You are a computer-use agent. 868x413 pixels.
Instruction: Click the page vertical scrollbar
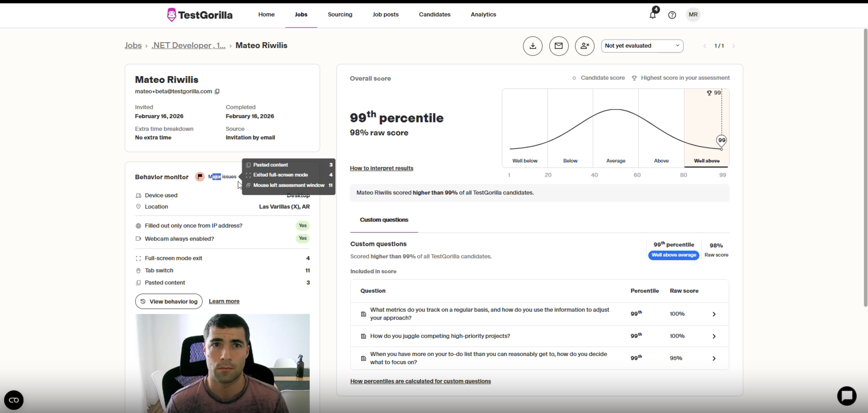(x=865, y=168)
